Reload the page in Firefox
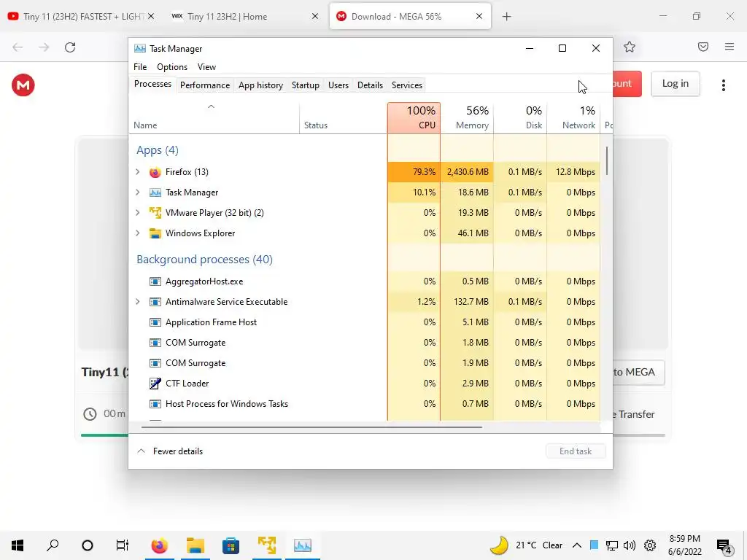The image size is (747, 560). (70, 47)
